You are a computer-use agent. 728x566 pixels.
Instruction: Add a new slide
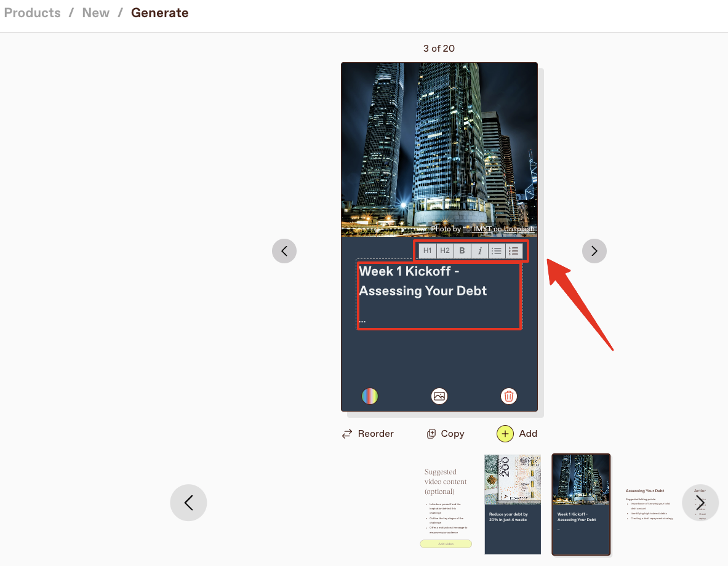point(517,434)
